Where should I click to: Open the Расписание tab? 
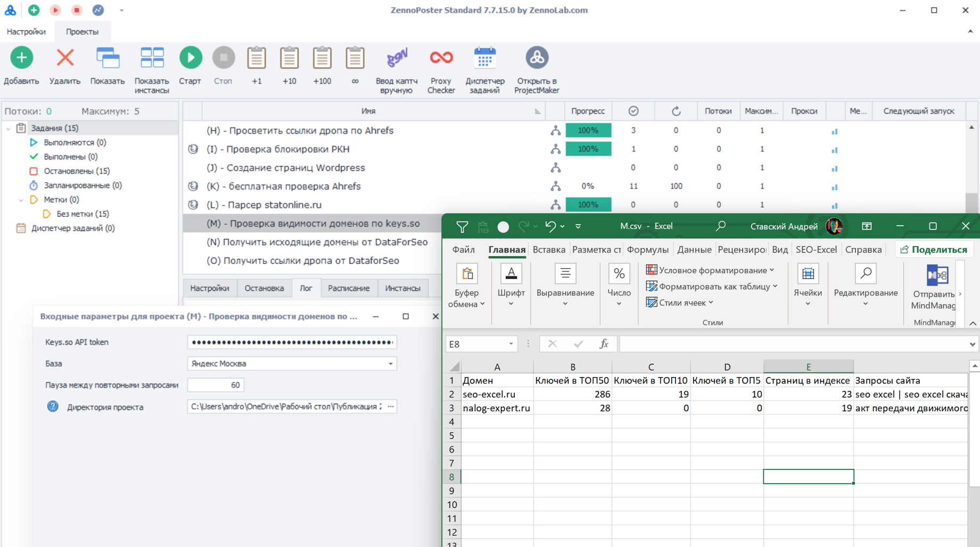349,288
